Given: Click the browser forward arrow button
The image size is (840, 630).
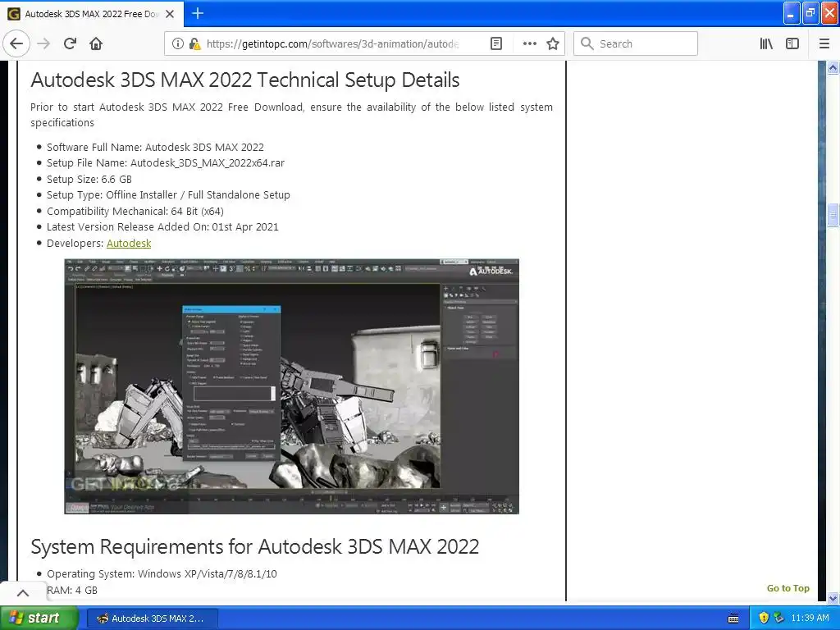Looking at the screenshot, I should point(44,44).
